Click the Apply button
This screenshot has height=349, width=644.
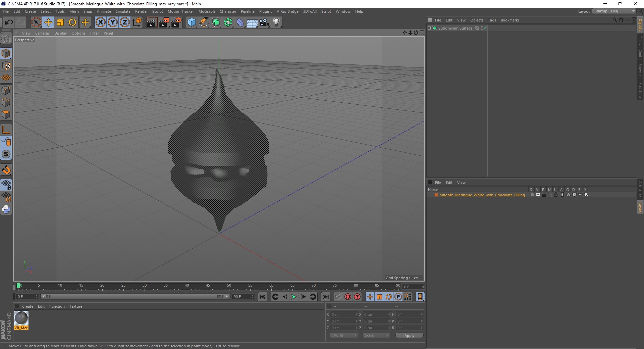tap(409, 336)
